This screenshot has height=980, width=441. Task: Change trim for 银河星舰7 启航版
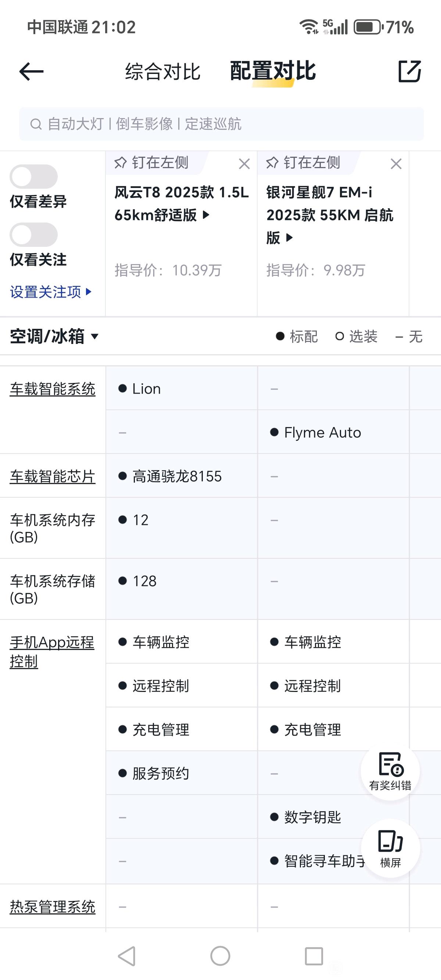pos(330,215)
